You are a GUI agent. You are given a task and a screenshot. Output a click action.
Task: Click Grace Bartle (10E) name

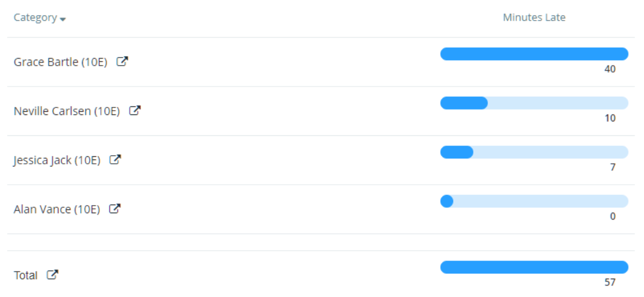[x=60, y=62]
